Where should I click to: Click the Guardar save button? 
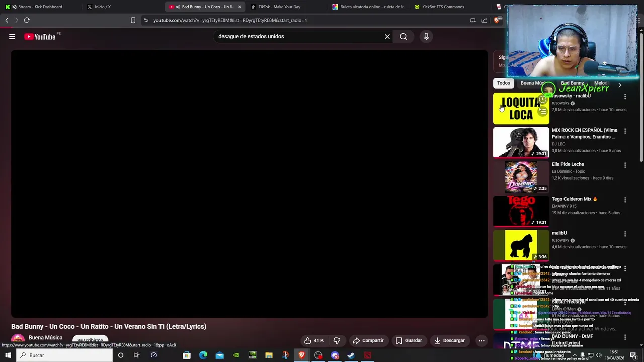[x=409, y=340]
